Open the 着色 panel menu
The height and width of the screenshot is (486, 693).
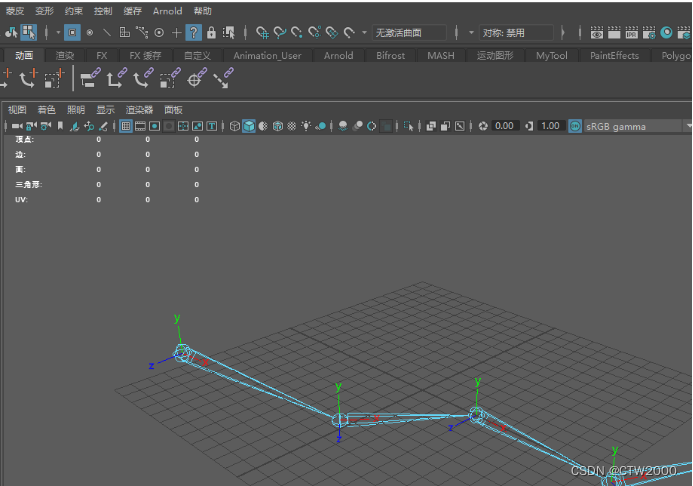[46, 110]
